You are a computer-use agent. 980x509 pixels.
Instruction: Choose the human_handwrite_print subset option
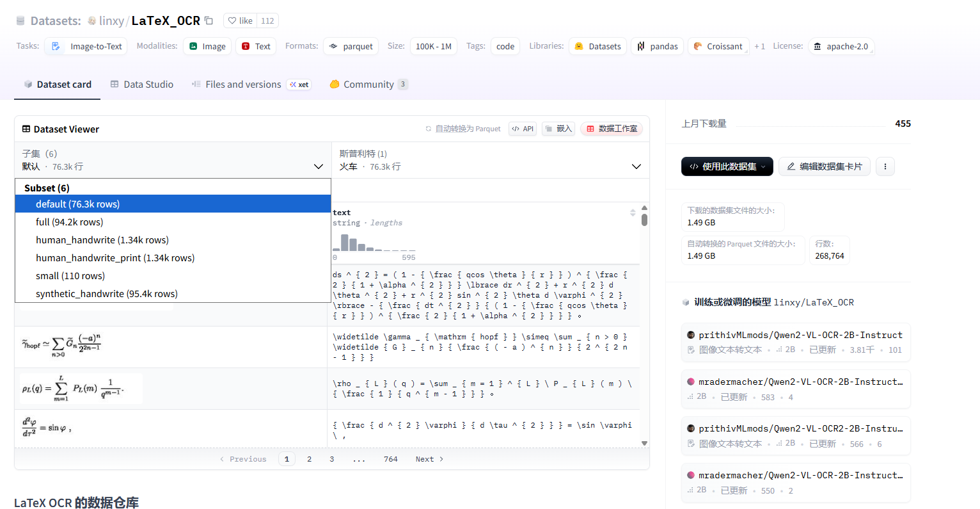click(115, 258)
